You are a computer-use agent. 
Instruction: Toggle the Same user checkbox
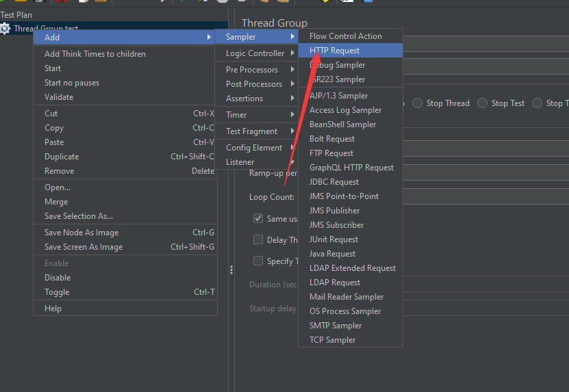coord(258,218)
